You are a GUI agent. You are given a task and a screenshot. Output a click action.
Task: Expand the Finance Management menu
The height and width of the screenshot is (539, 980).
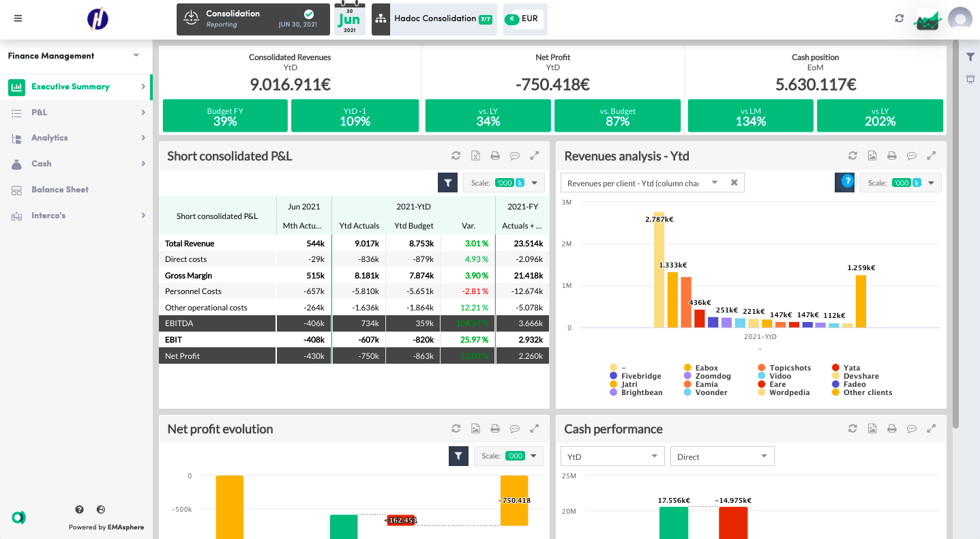(x=75, y=56)
